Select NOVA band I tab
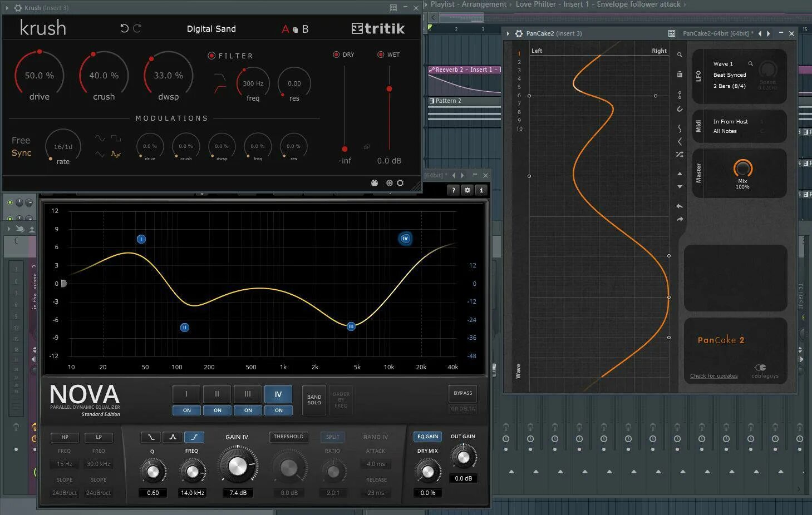 pos(186,394)
